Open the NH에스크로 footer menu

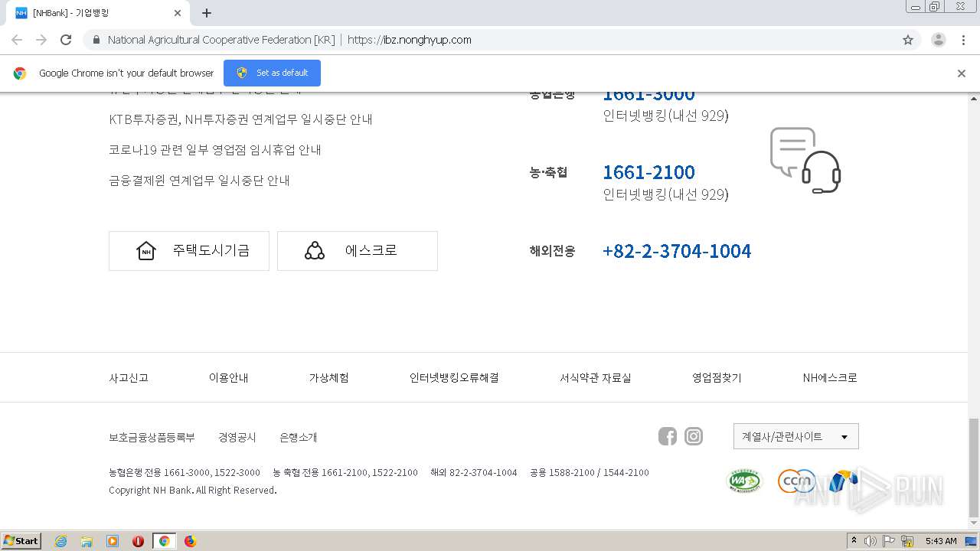click(x=830, y=378)
